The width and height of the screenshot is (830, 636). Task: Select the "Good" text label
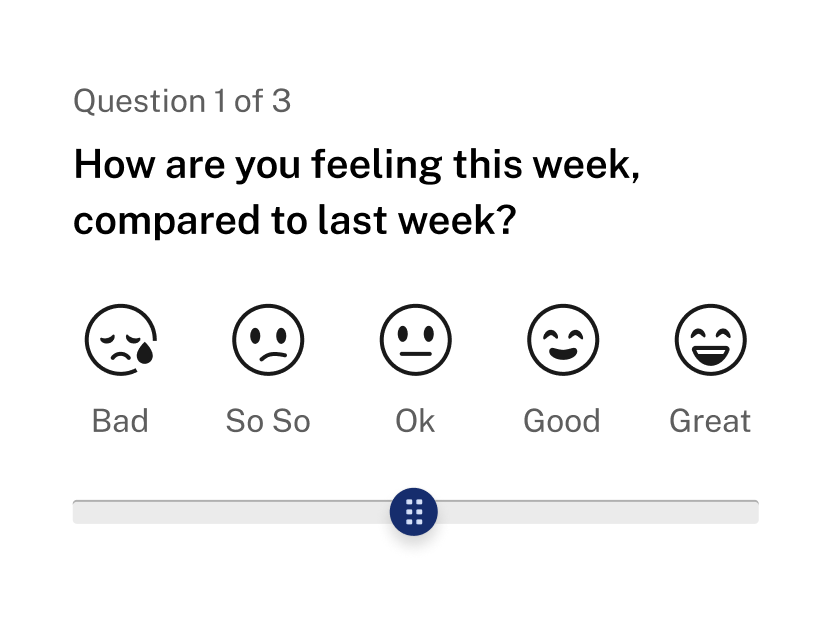click(x=562, y=421)
